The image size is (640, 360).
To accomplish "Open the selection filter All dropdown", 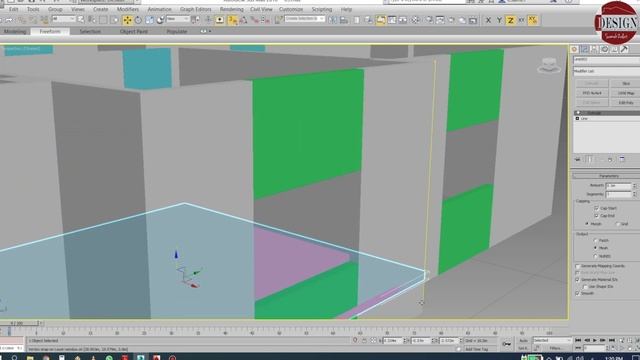I will [63, 19].
